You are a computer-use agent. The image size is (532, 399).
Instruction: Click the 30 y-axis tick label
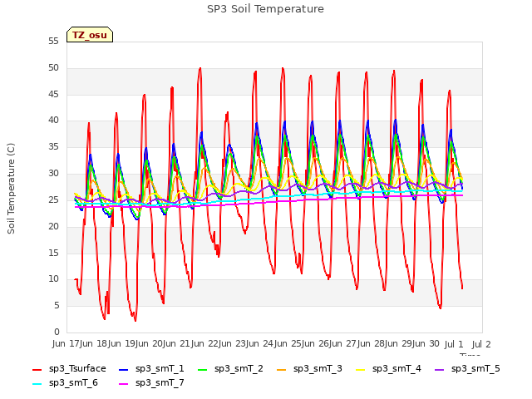(x=53, y=174)
